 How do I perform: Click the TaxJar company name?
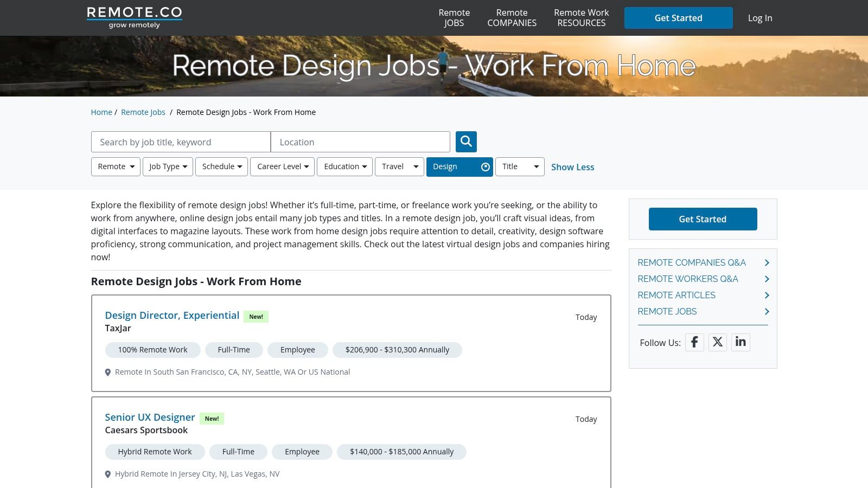[118, 328]
